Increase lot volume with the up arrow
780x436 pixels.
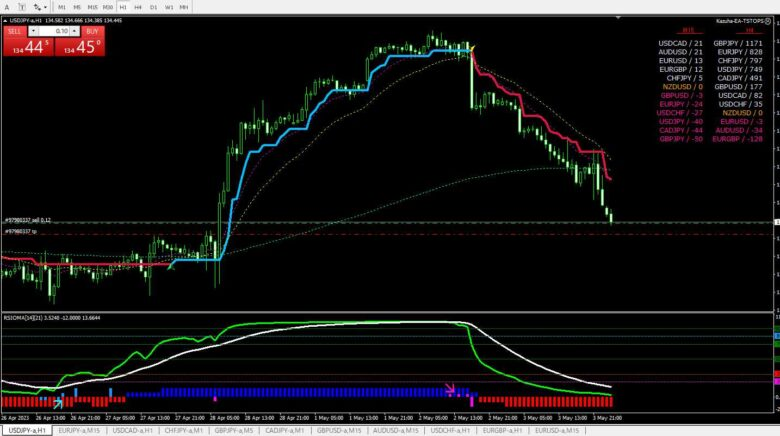tap(74, 31)
